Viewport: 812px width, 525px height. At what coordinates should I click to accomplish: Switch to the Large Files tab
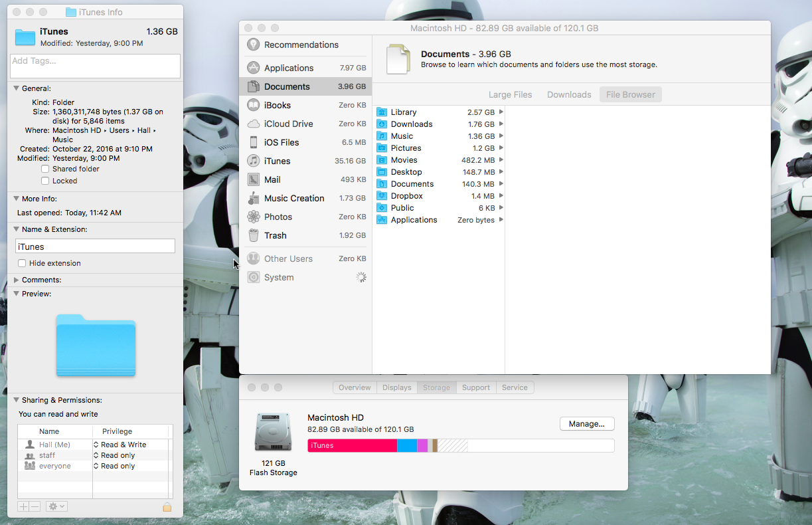coord(510,94)
